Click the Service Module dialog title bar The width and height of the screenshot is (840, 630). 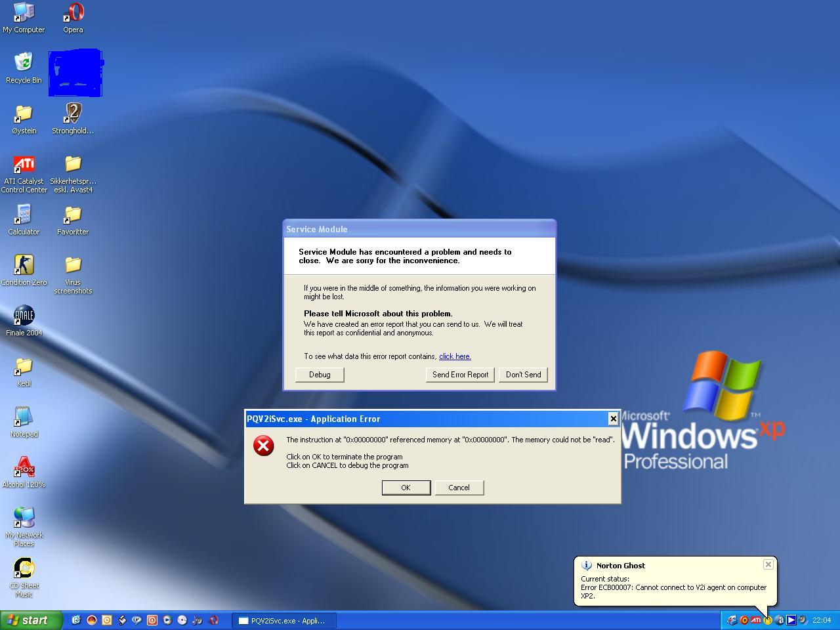pyautogui.click(x=419, y=229)
